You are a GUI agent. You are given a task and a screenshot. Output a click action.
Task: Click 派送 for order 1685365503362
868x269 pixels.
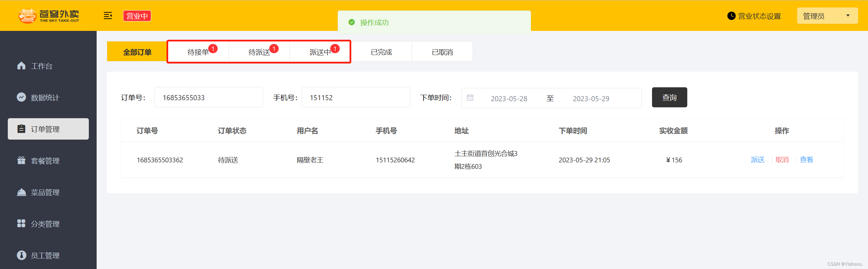[757, 160]
